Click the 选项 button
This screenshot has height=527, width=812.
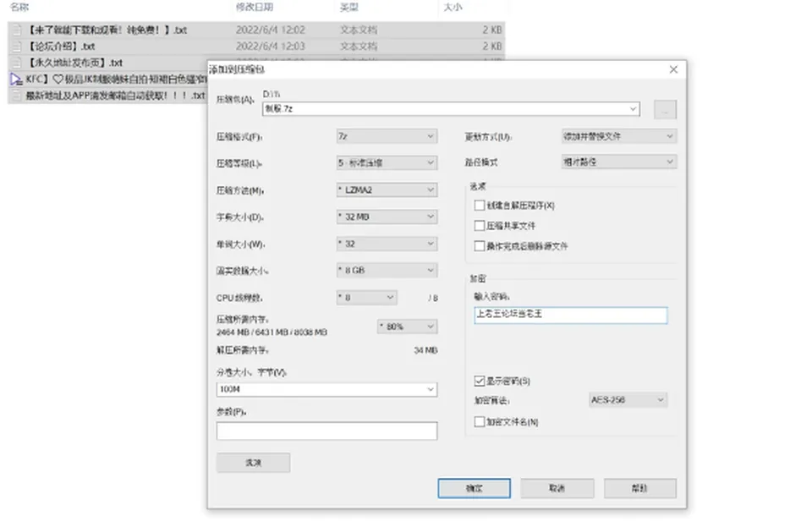coord(253,463)
